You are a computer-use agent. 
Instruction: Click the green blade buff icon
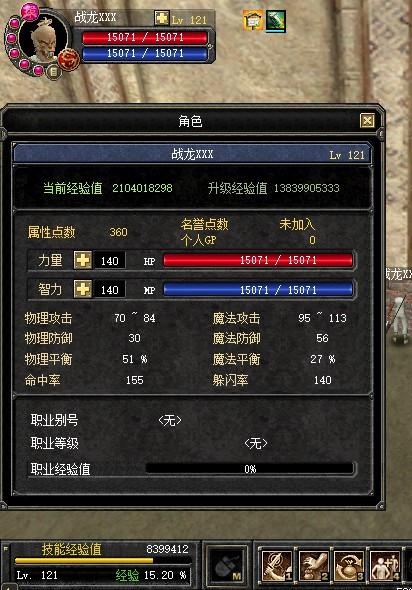click(x=276, y=21)
